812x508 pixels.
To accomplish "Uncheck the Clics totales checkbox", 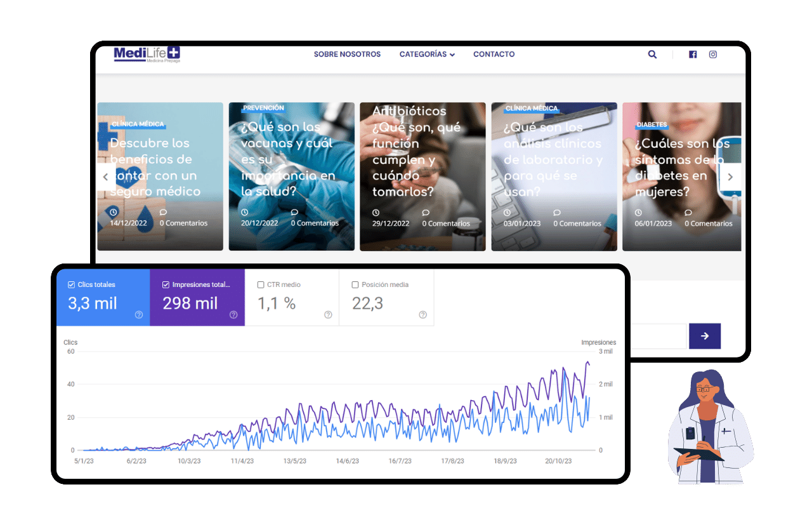I will (71, 285).
